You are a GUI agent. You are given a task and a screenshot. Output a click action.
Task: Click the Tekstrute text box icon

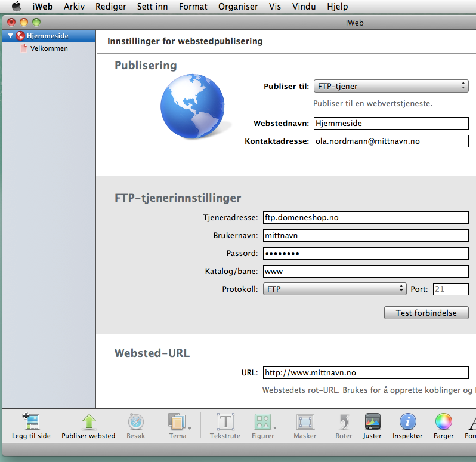(225, 421)
